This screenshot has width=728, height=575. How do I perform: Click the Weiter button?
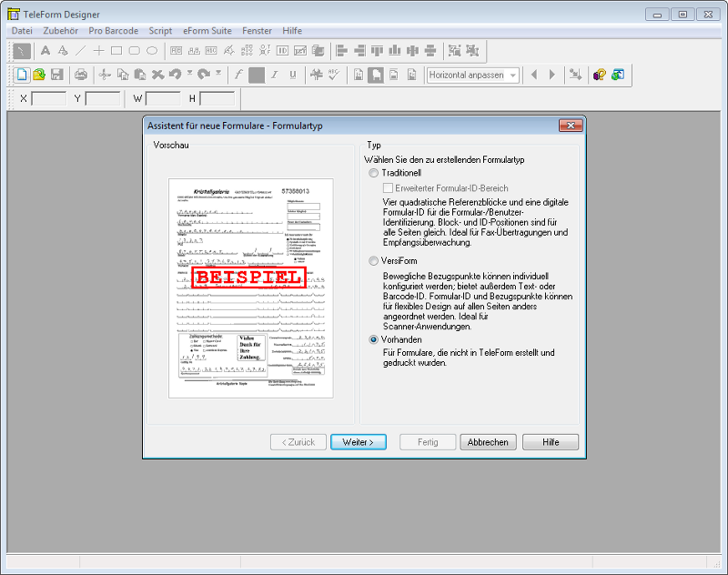(359, 441)
